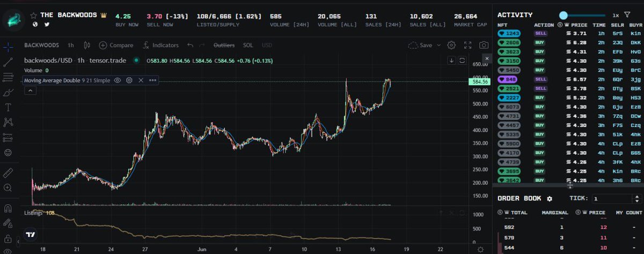Click the order book price 11 row

(x=569, y=237)
